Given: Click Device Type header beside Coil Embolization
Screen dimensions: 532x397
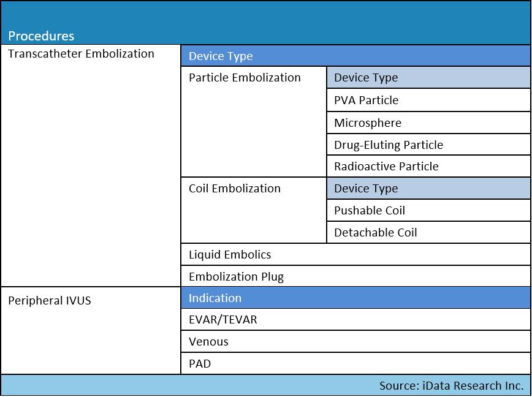Looking at the screenshot, I should point(428,188).
